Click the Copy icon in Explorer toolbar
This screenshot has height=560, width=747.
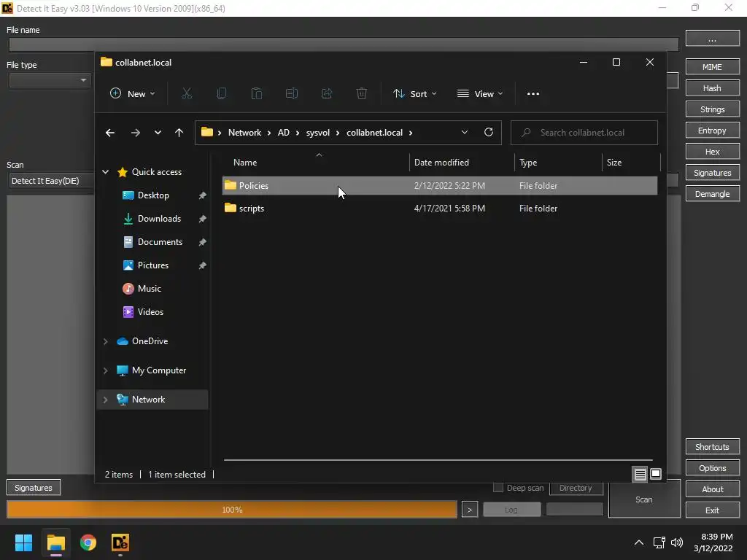[222, 94]
